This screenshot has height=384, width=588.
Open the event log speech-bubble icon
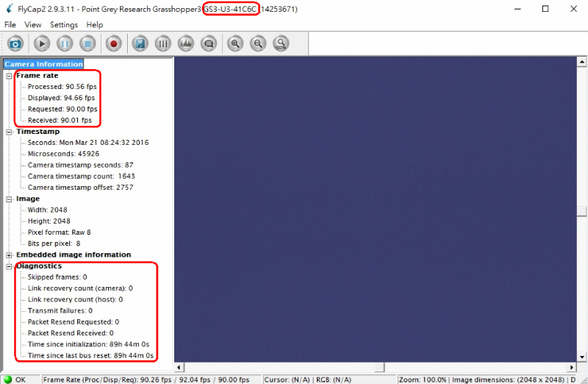point(209,43)
